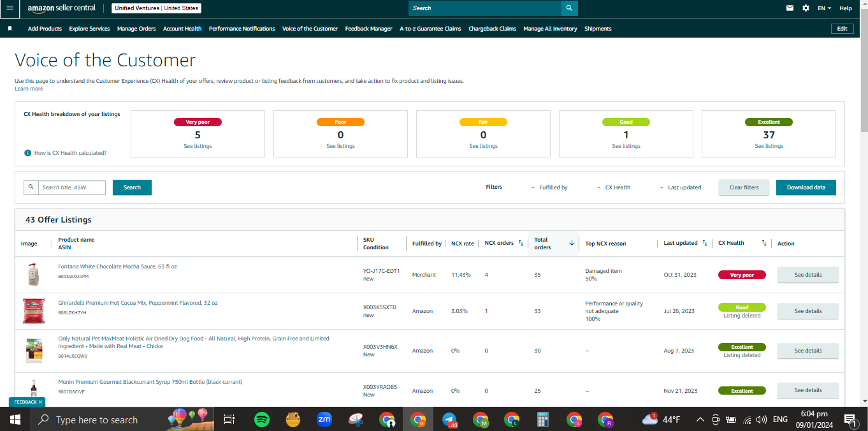Screen dimensions: 868x431
Task: Click Clear filters button
Action: (x=744, y=187)
